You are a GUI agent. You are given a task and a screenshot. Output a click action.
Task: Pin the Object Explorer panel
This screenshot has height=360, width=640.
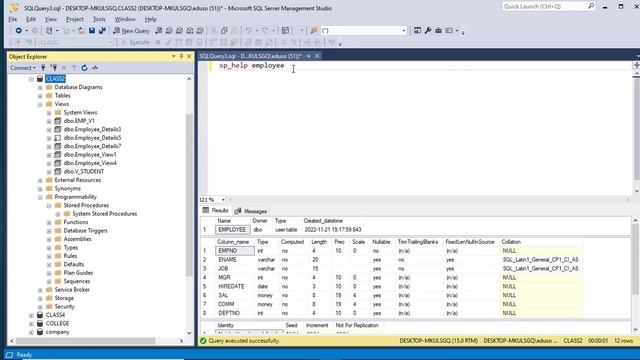pos(181,56)
